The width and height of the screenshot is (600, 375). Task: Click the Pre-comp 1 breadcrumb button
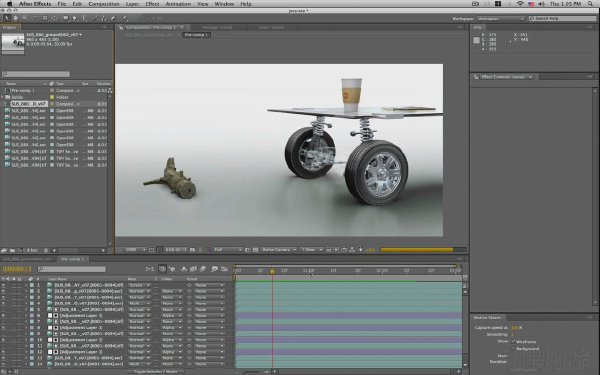pos(197,34)
